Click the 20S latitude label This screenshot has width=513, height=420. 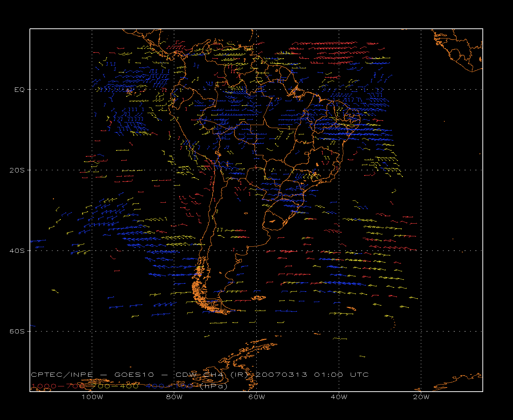click(x=17, y=170)
